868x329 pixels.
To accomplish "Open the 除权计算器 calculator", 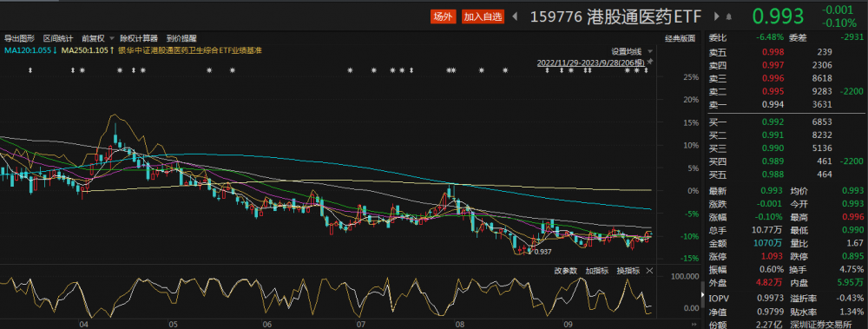I will pyautogui.click(x=139, y=38).
